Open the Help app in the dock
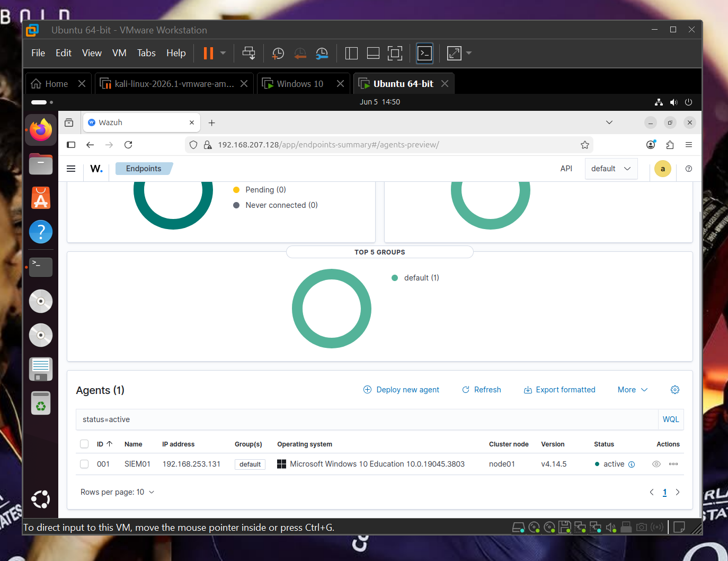 click(x=41, y=232)
